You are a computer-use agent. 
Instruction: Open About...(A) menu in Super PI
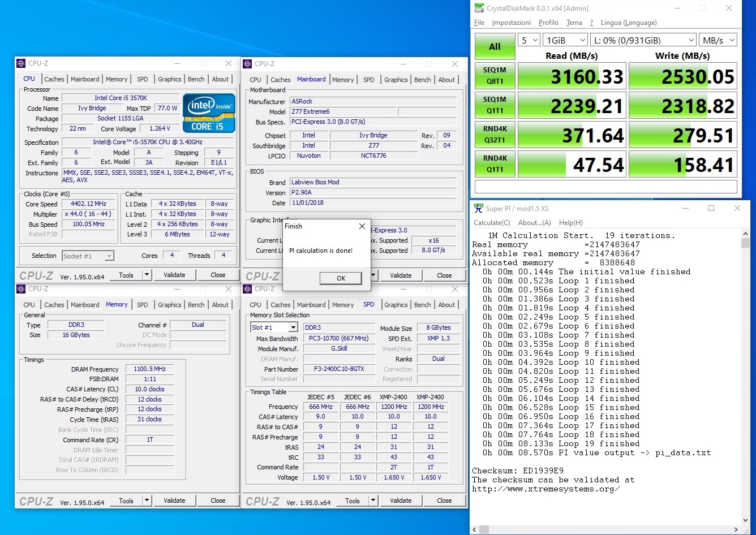coord(535,223)
